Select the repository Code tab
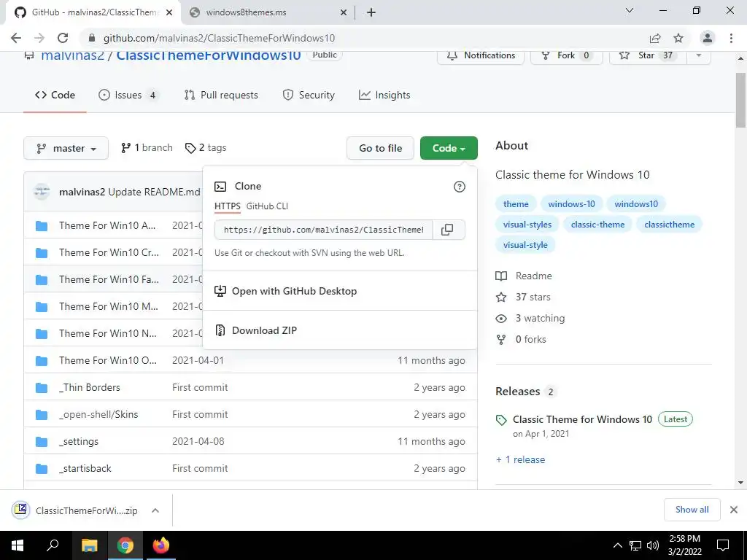747x560 pixels. [55, 96]
